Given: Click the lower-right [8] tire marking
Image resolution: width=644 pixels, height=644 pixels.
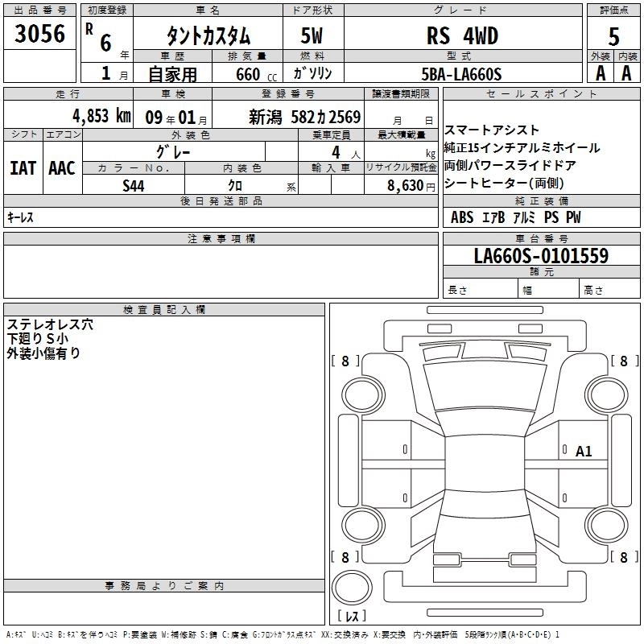Looking at the screenshot, I should (x=624, y=557).
